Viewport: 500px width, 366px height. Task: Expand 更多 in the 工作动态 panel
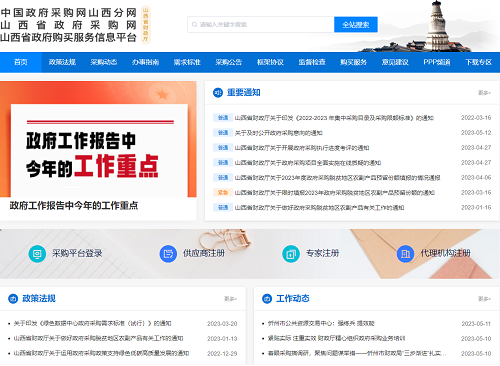coord(484,299)
